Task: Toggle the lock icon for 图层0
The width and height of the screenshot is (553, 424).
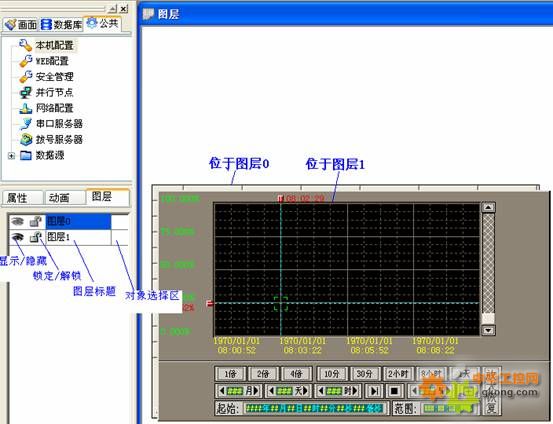Action: tap(35, 221)
